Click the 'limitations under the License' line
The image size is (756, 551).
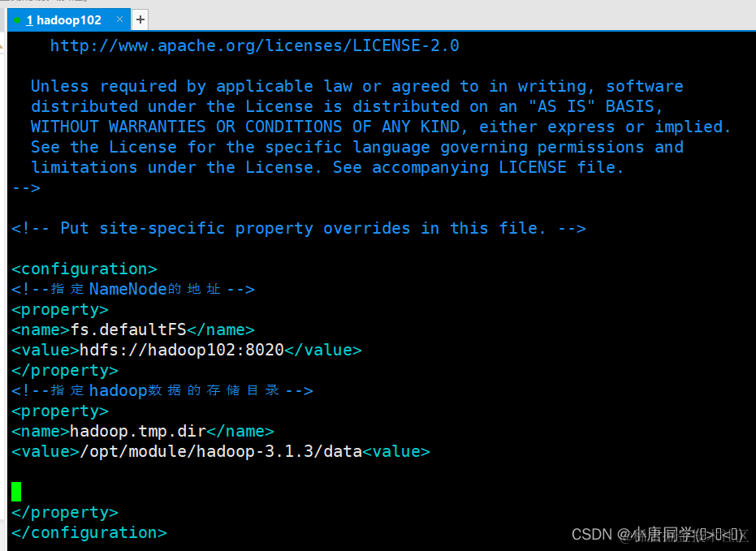pos(327,167)
